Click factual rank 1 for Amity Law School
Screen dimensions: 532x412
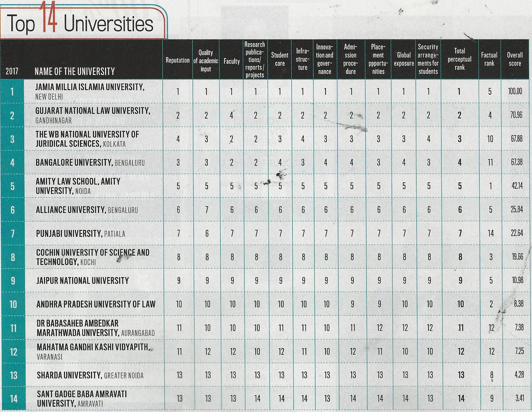490,186
